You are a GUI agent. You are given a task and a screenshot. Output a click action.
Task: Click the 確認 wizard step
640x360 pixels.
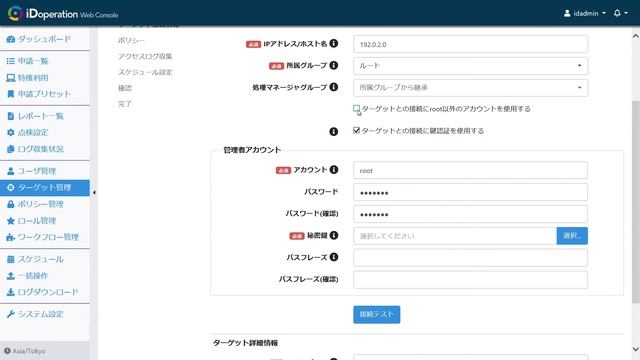pos(124,88)
